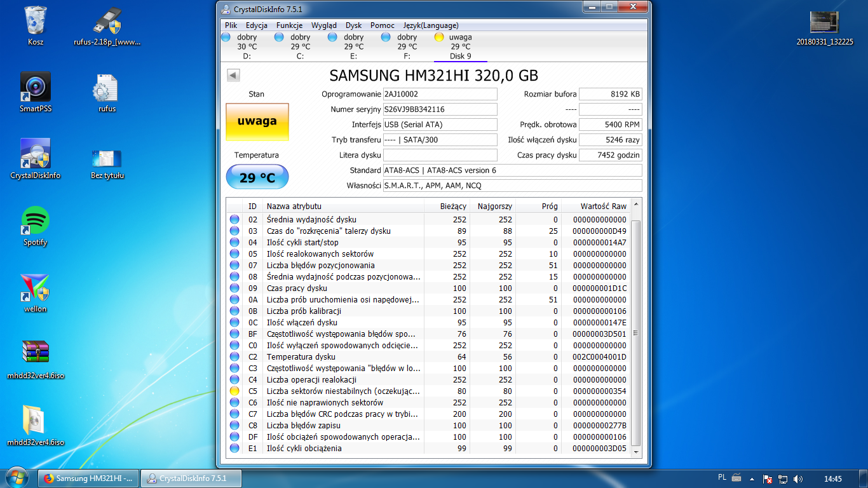Click status orb for attribute E1 row
Image resolution: width=868 pixels, height=488 pixels.
point(234,449)
